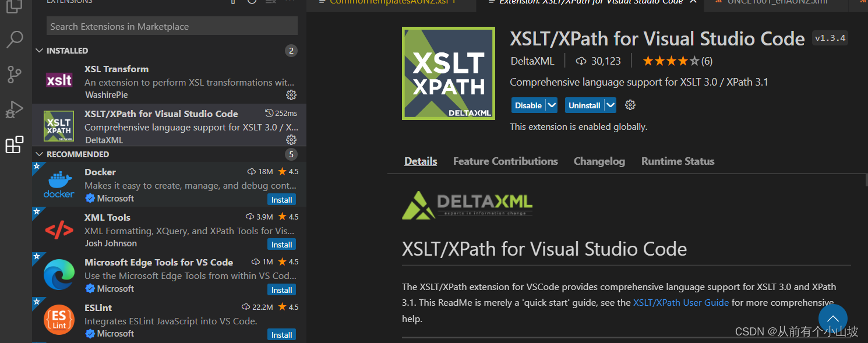Open the XSL Transform extension settings gear
The width and height of the screenshot is (868, 343).
pyautogui.click(x=291, y=95)
